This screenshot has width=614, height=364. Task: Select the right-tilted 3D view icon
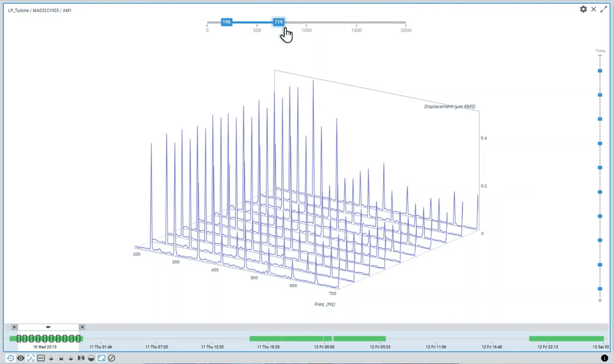[71, 358]
